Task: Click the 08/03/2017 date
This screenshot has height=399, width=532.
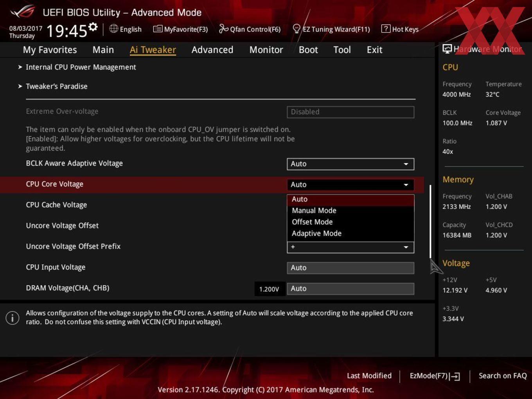Action: point(26,29)
